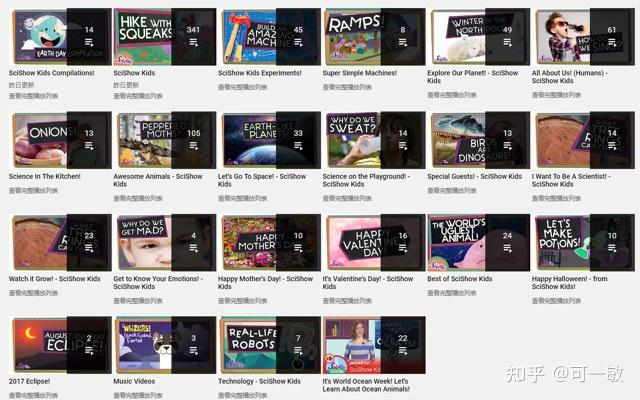
Task: Open Let's Go To Space! title
Action: click(x=262, y=180)
